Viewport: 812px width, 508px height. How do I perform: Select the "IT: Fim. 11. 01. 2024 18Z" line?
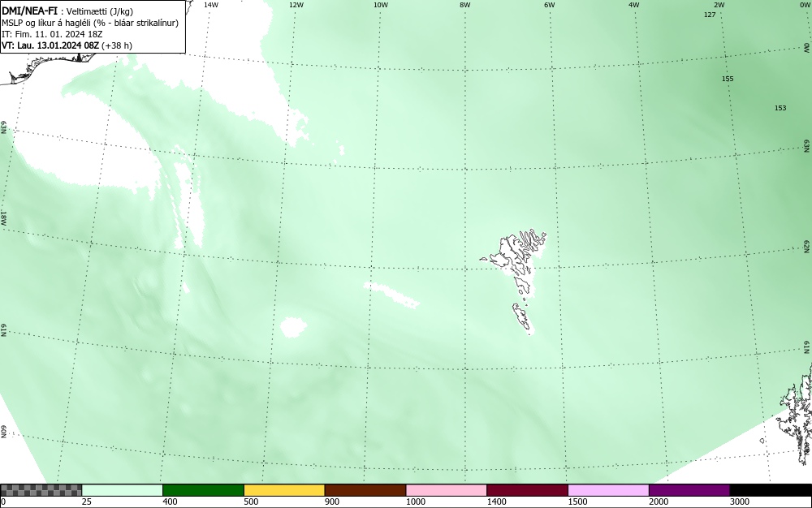(52, 34)
